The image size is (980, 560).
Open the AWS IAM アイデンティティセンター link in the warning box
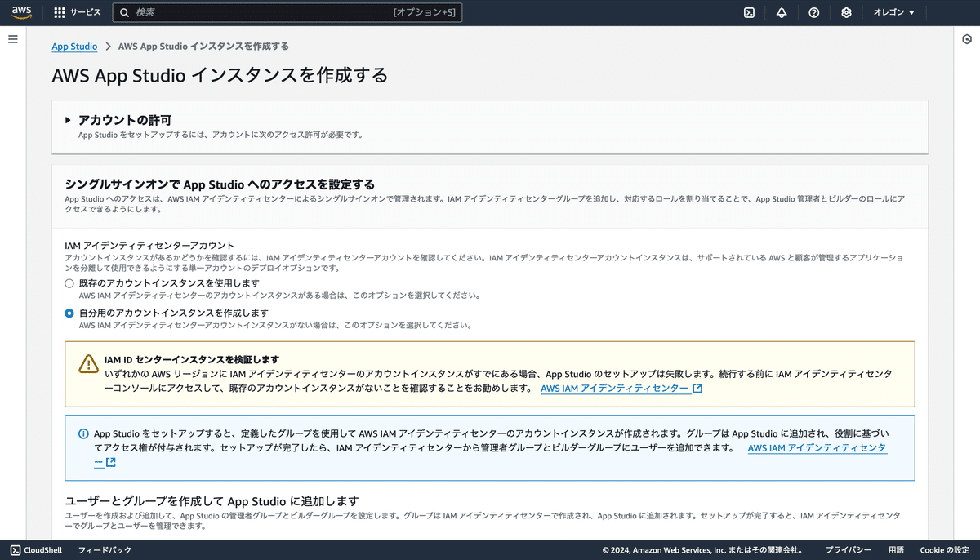tap(616, 389)
